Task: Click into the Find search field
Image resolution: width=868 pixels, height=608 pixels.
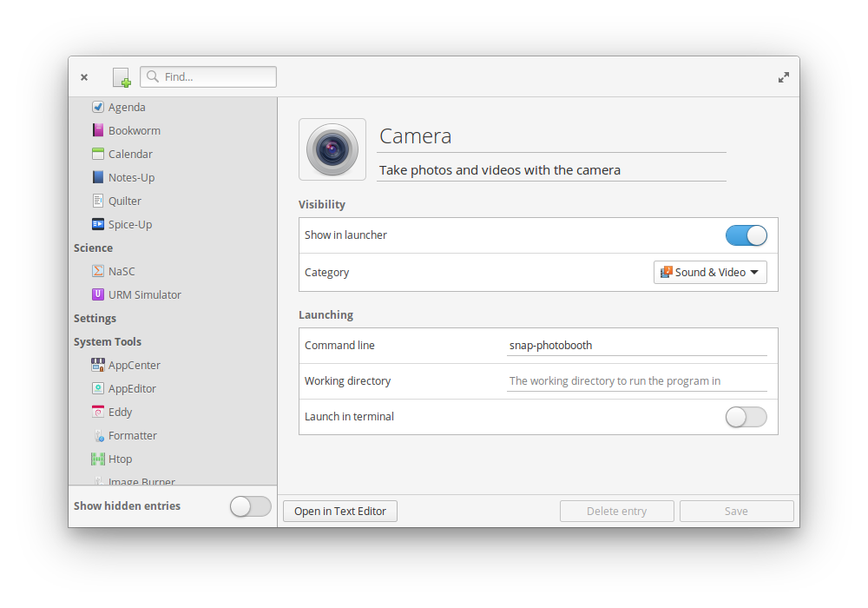Action: pyautogui.click(x=208, y=76)
